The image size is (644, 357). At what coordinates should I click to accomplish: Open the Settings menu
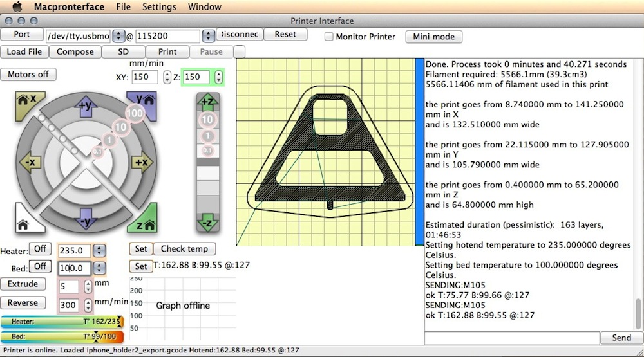[x=158, y=7]
